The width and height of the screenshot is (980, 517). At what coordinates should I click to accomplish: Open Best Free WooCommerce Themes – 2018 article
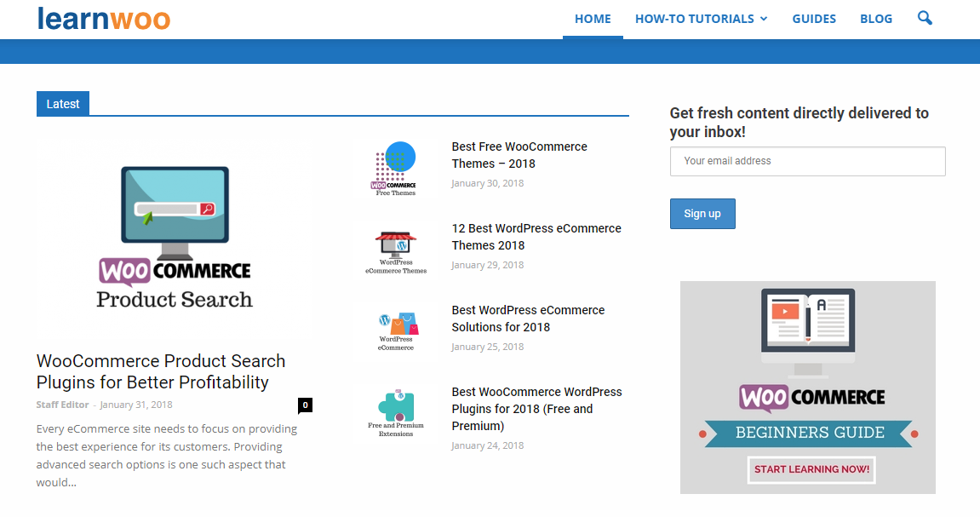(519, 155)
